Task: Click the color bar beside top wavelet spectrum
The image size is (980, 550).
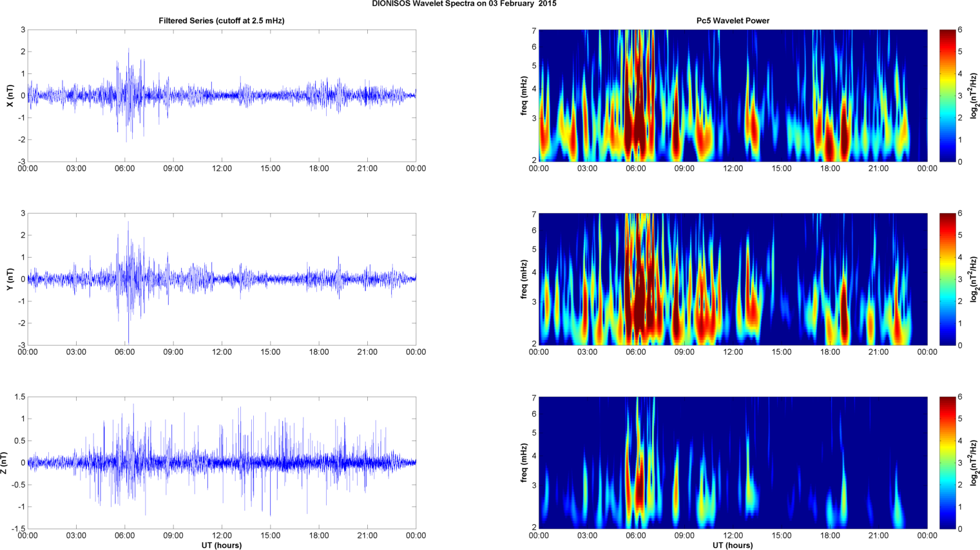Action: (947, 95)
